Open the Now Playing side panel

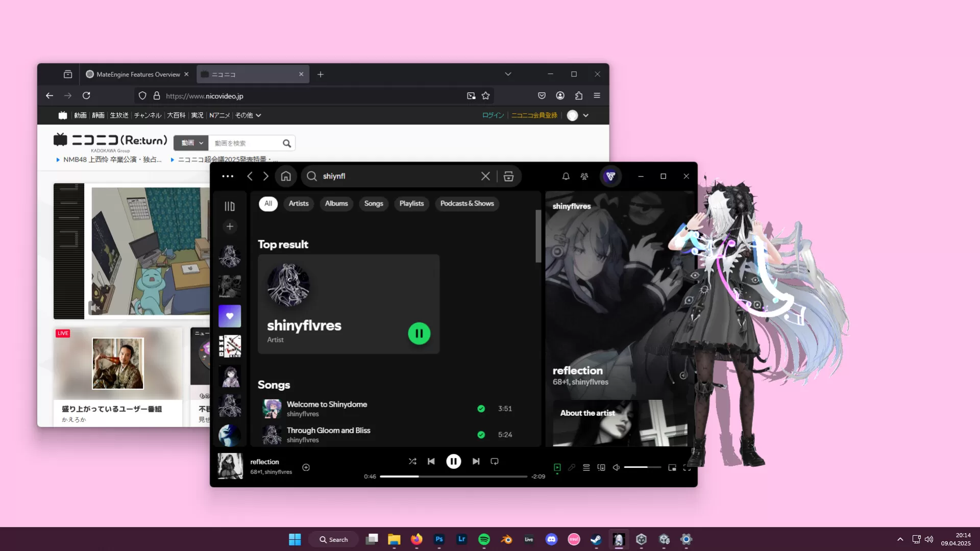[x=557, y=467]
